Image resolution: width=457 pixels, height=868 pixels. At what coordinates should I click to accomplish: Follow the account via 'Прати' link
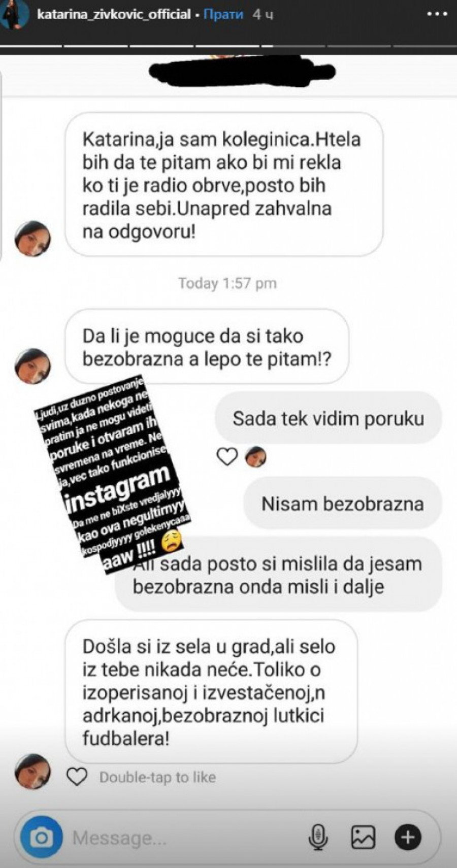point(222,14)
